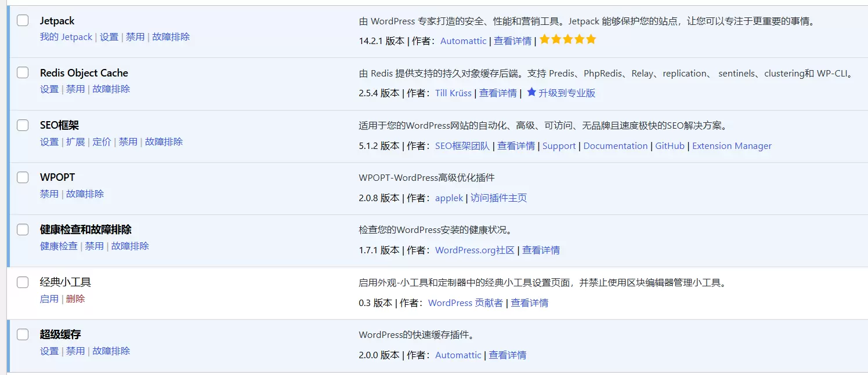Open 我的 Jetpack link
The width and height of the screenshot is (868, 375).
66,37
